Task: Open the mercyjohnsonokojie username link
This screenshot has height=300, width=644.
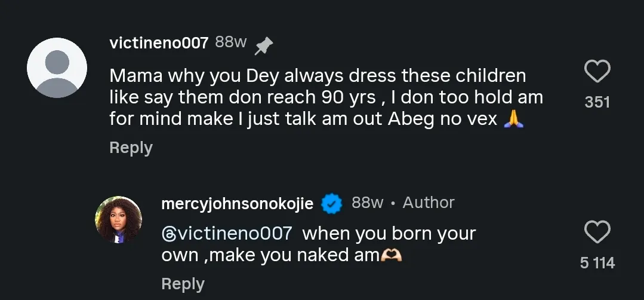Action: coord(237,204)
